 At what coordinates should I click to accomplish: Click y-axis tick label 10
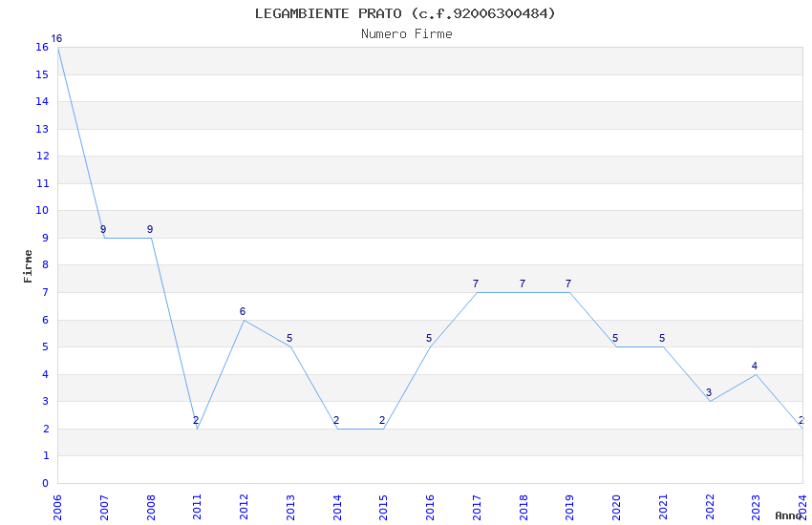42,211
